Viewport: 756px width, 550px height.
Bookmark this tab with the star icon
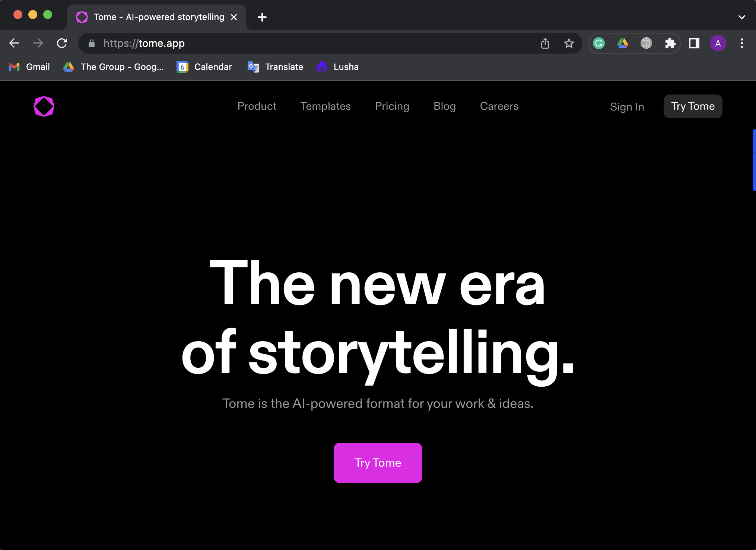(x=569, y=43)
